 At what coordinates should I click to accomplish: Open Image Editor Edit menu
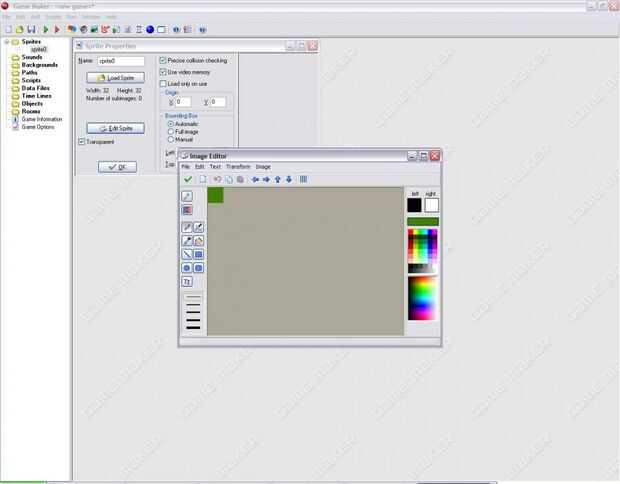pyautogui.click(x=200, y=167)
